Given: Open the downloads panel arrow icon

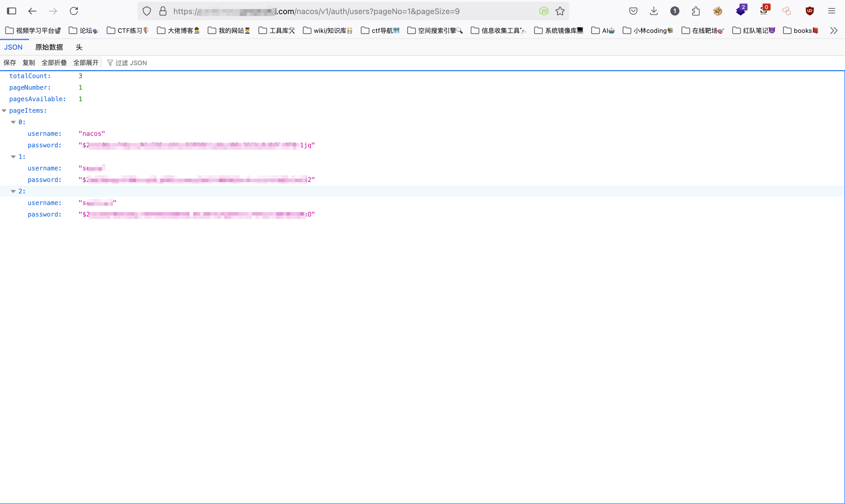Looking at the screenshot, I should (x=654, y=11).
